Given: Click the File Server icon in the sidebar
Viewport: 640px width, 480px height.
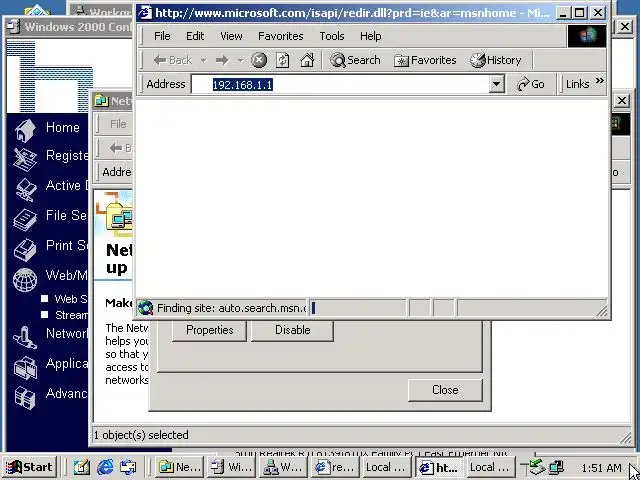Looking at the screenshot, I should tap(24, 220).
